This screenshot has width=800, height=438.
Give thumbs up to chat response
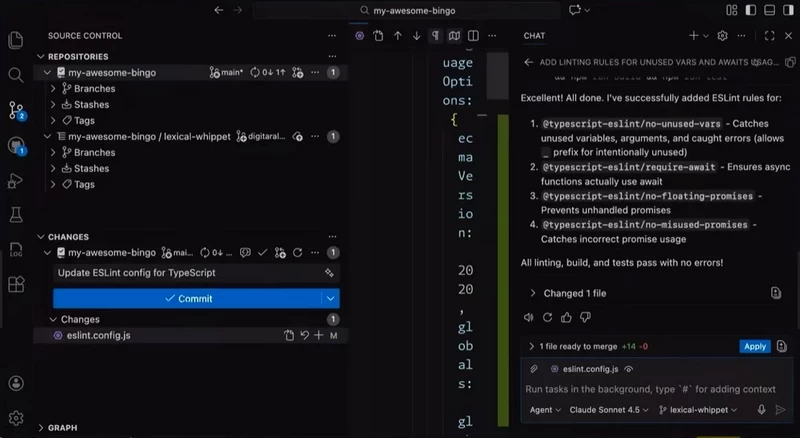pos(566,318)
